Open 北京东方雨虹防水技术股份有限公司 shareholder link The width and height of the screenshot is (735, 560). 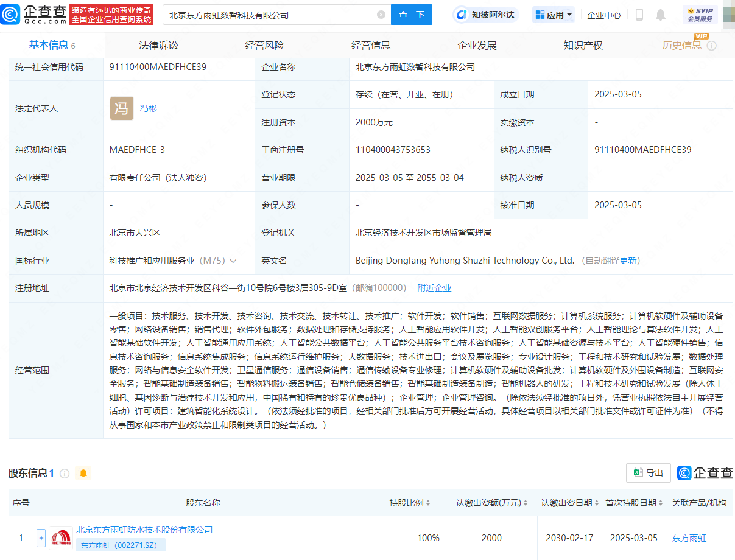point(144,530)
